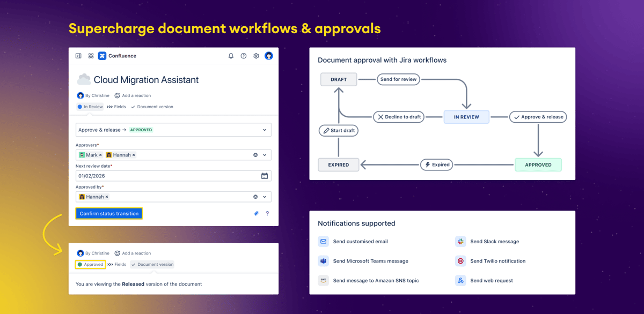Image resolution: width=644 pixels, height=314 pixels.
Task: Click the Slack icon beside Send Slack message
Action: pos(460,241)
